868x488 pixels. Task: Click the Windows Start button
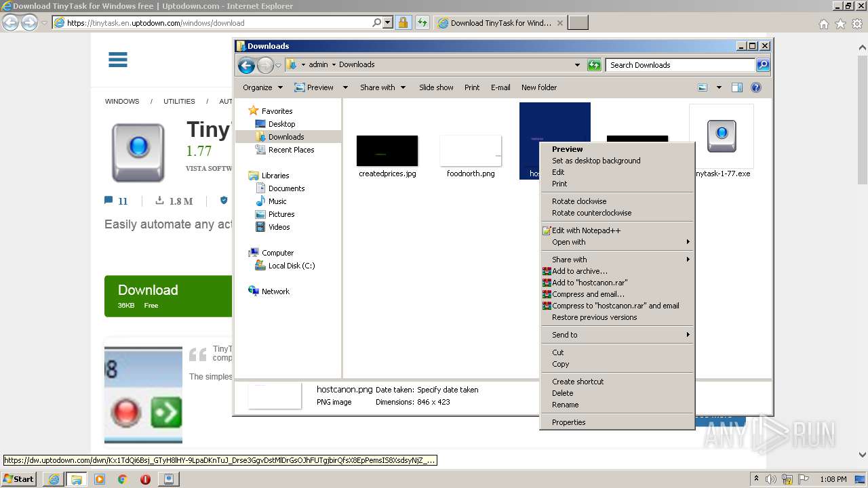click(18, 479)
